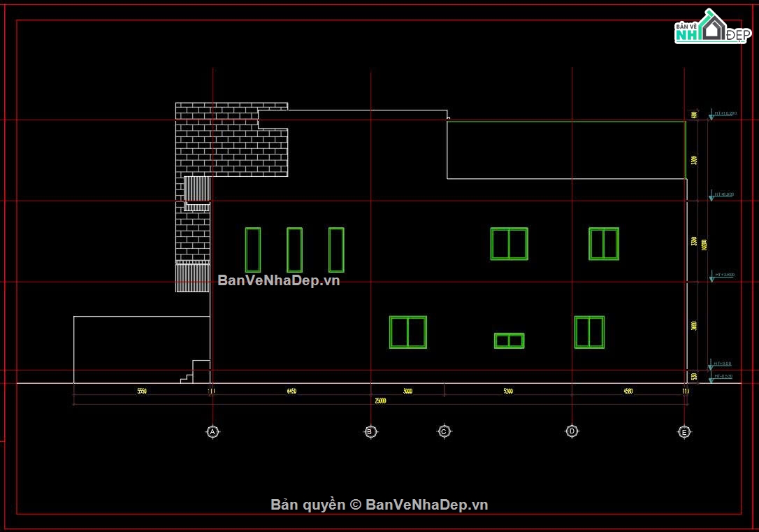Image resolution: width=759 pixels, height=532 pixels.
Task: Click grid axis bubble A
Action: point(212,431)
